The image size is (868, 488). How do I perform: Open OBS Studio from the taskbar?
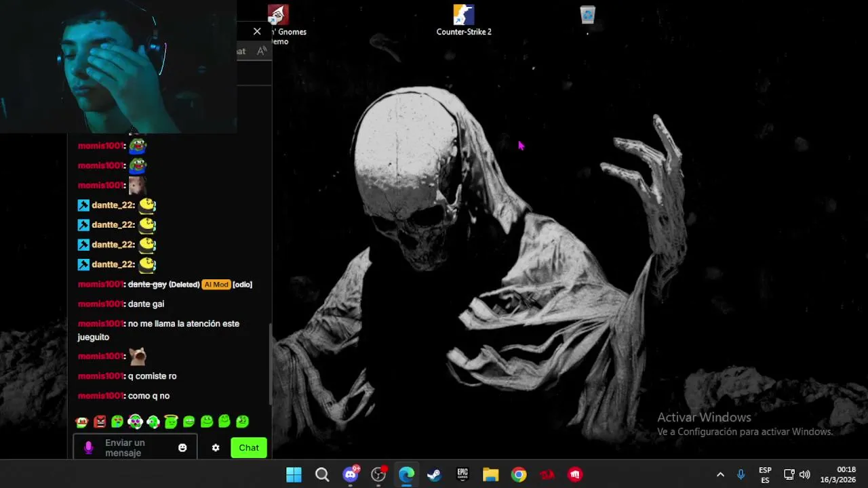tap(378, 474)
